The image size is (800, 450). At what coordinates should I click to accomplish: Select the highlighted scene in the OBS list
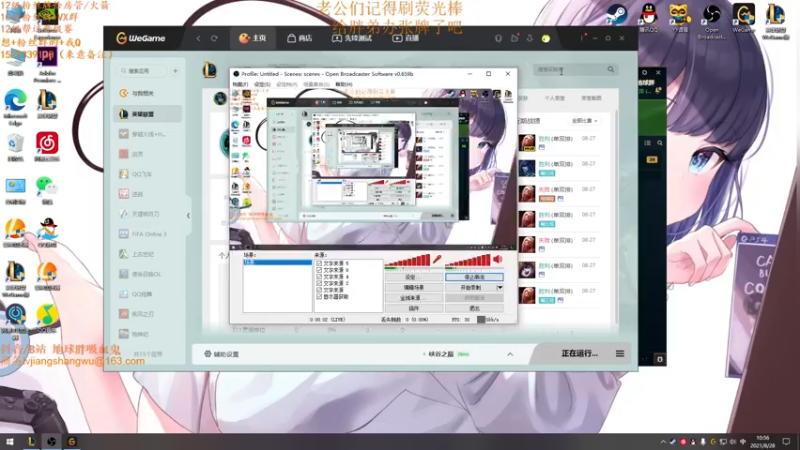[278, 262]
